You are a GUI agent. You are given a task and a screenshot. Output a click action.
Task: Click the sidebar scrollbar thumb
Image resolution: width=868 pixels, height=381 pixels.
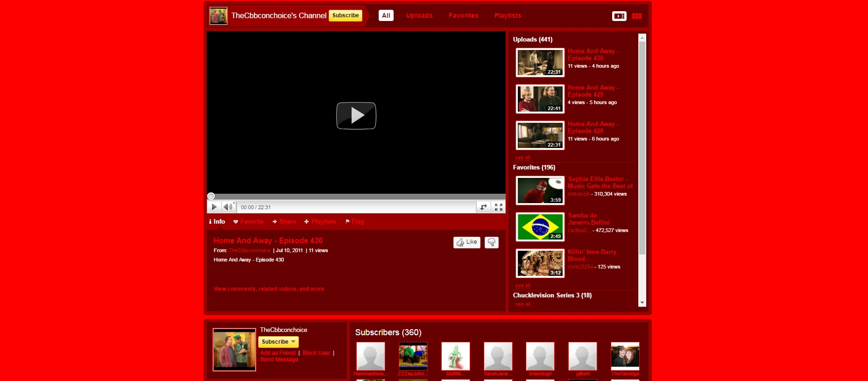click(642, 148)
